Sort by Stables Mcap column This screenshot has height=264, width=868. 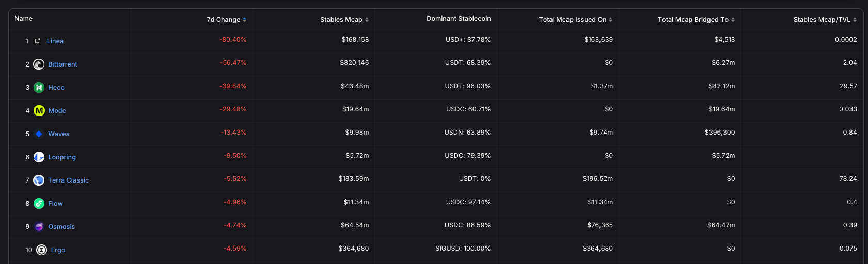[344, 20]
